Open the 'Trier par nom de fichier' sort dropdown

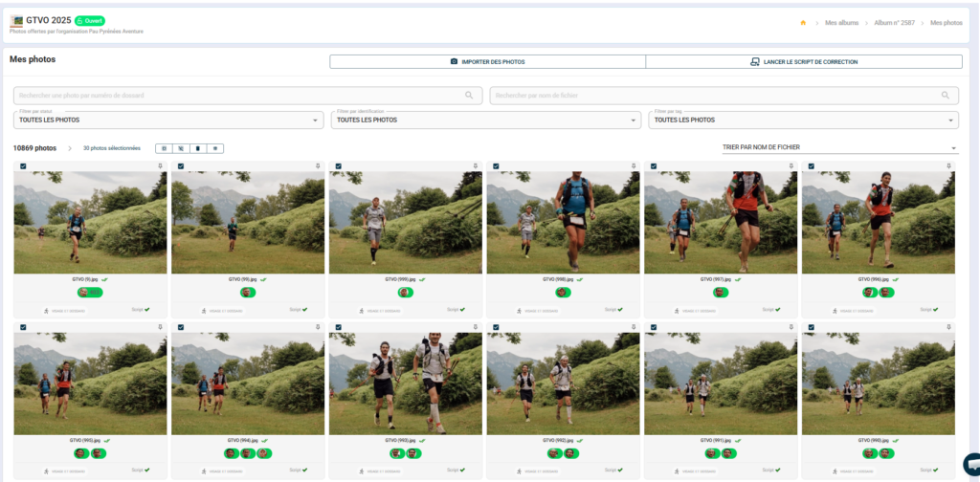(839, 148)
